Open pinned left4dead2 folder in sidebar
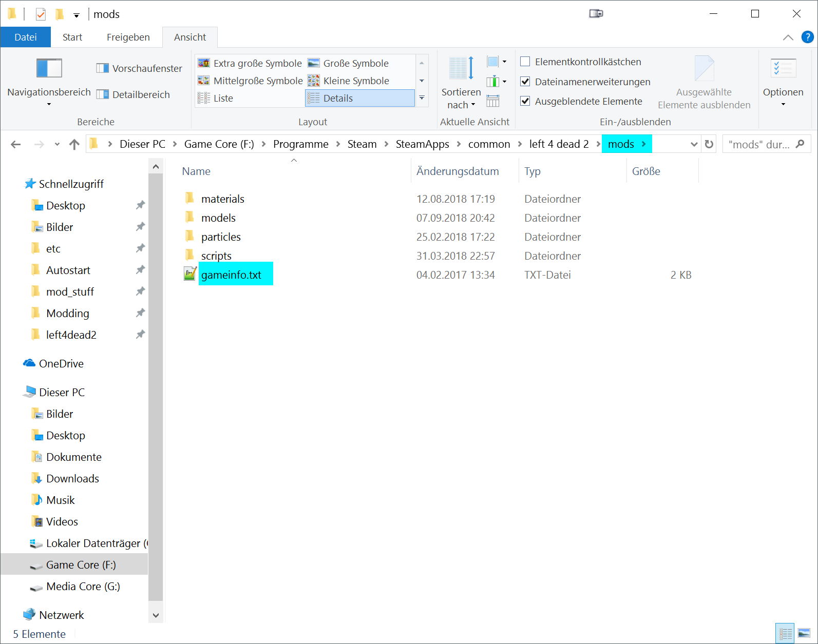 click(x=71, y=335)
